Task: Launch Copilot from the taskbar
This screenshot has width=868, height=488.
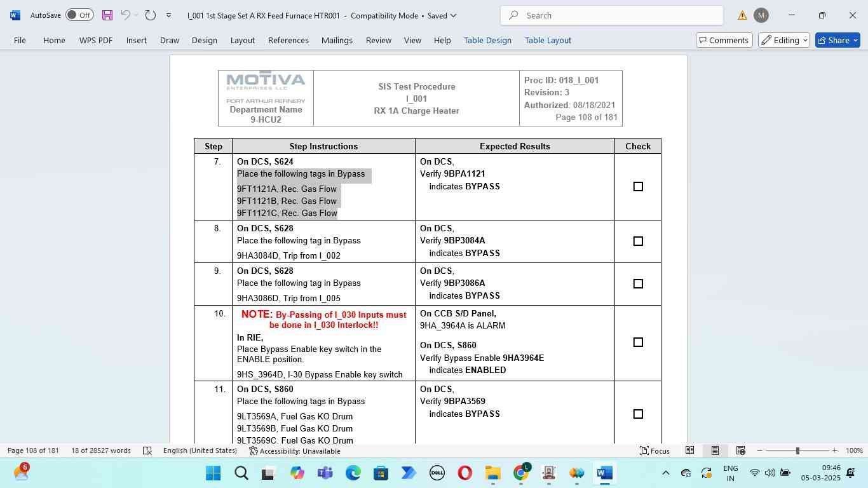Action: (297, 473)
